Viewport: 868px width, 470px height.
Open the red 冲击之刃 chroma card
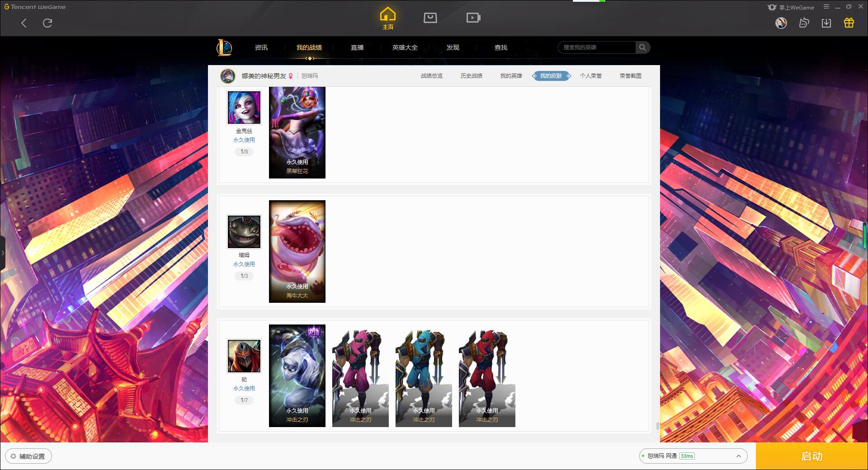tap(487, 376)
